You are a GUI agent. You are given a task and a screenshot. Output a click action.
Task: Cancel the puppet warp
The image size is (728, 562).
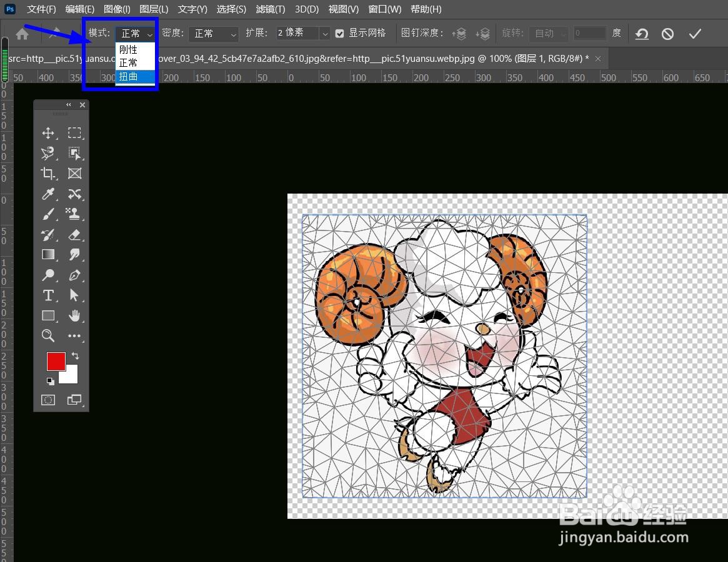[x=667, y=34]
